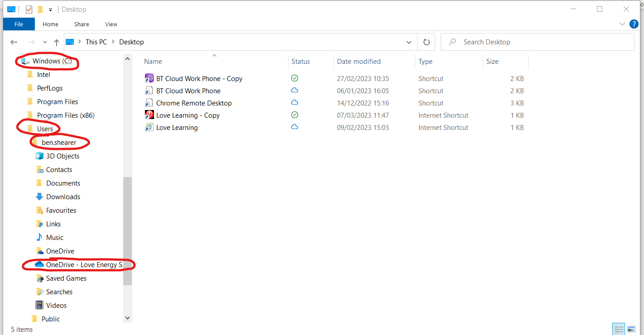Click the Downloads arrow icon
Viewport: 644px width, 335px height.
tap(39, 196)
